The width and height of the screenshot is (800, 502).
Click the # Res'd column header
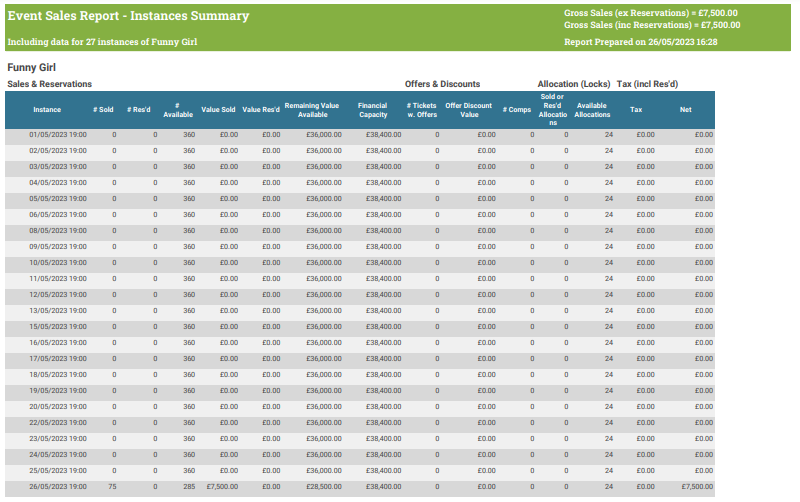[139, 110]
